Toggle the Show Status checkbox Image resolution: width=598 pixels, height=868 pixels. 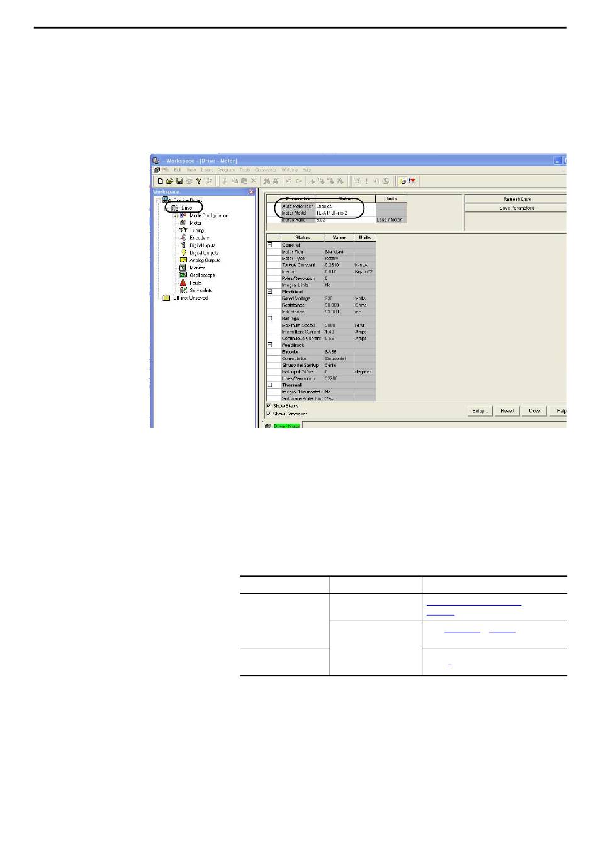(x=269, y=406)
